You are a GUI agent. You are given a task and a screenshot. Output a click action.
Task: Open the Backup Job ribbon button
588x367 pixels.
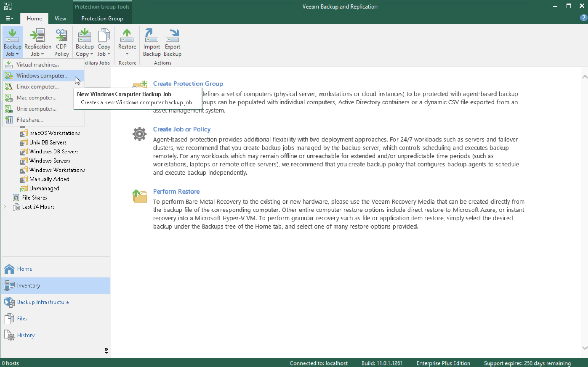pyautogui.click(x=13, y=42)
